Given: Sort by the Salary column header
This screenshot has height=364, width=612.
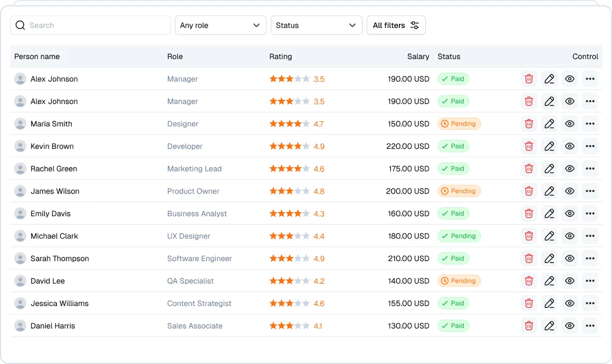Looking at the screenshot, I should pyautogui.click(x=418, y=56).
